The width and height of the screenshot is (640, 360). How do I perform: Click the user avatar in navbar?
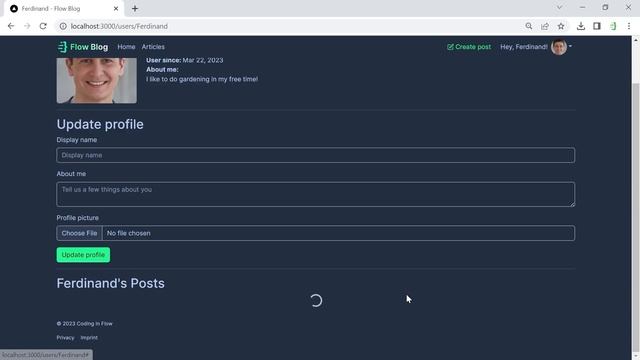(559, 47)
